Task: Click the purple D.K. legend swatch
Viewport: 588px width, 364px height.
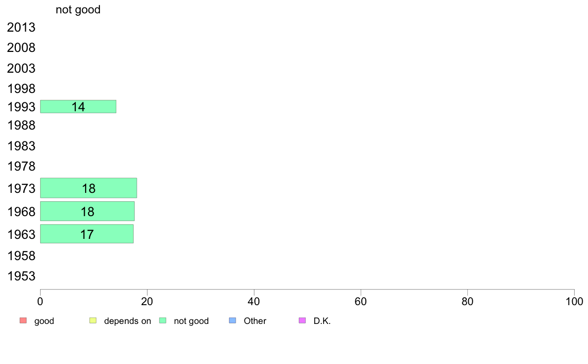Action: [302, 320]
